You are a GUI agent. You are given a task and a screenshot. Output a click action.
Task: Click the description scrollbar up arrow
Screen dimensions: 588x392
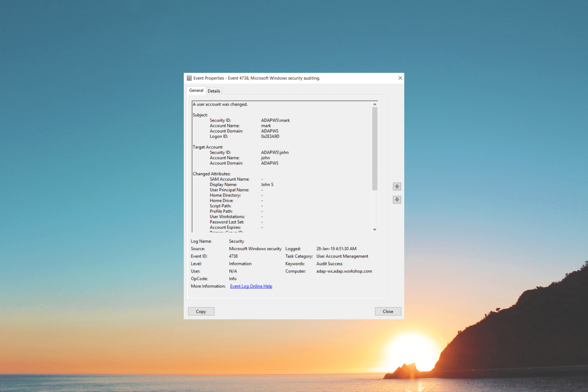(x=375, y=104)
